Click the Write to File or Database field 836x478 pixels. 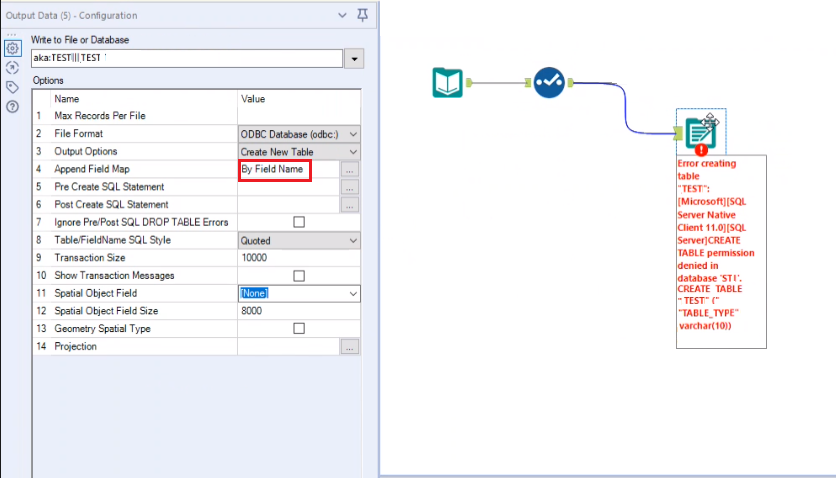tap(187, 58)
